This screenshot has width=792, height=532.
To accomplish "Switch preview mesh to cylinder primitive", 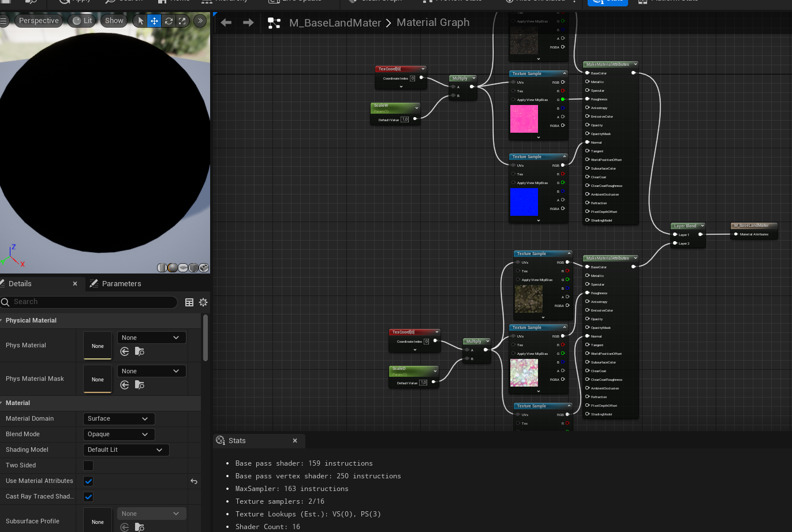I will 162,268.
